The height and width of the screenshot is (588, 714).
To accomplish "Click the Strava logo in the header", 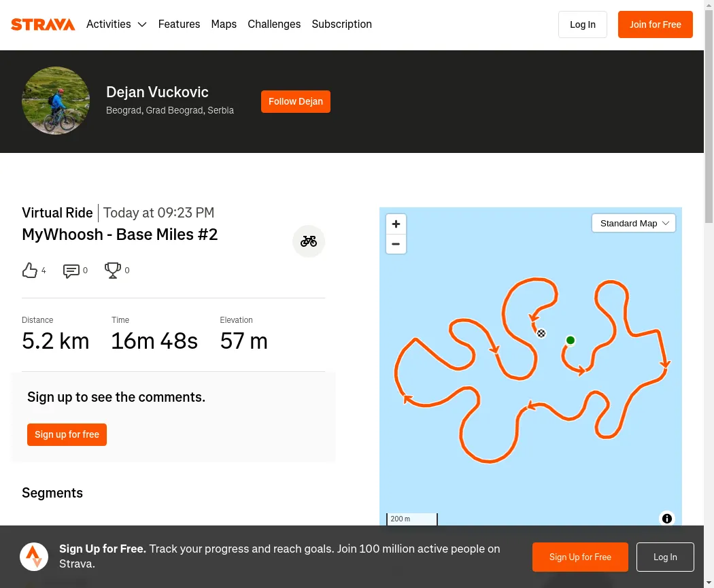I will 43,24.
